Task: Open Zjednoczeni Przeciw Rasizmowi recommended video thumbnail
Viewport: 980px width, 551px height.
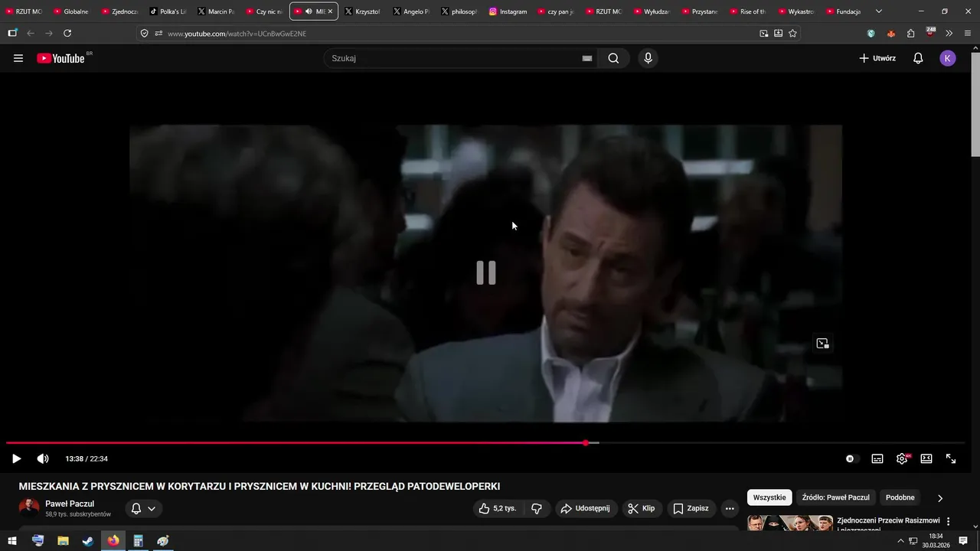Action: [x=790, y=523]
